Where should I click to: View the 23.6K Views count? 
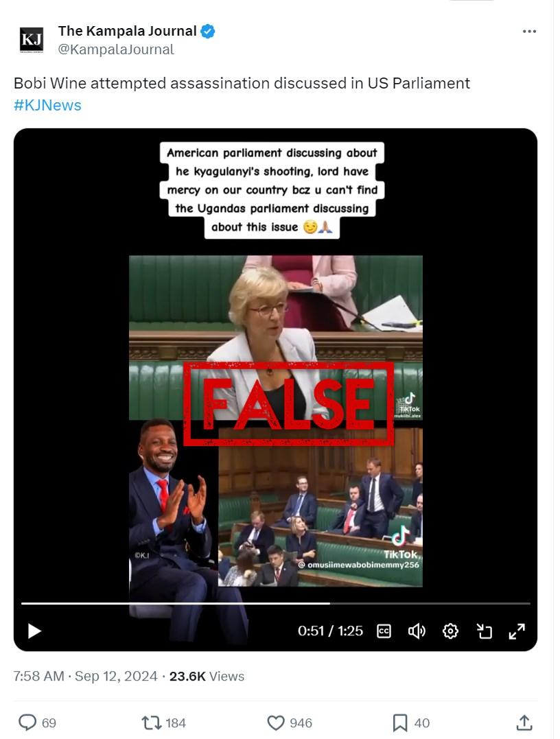[207, 677]
